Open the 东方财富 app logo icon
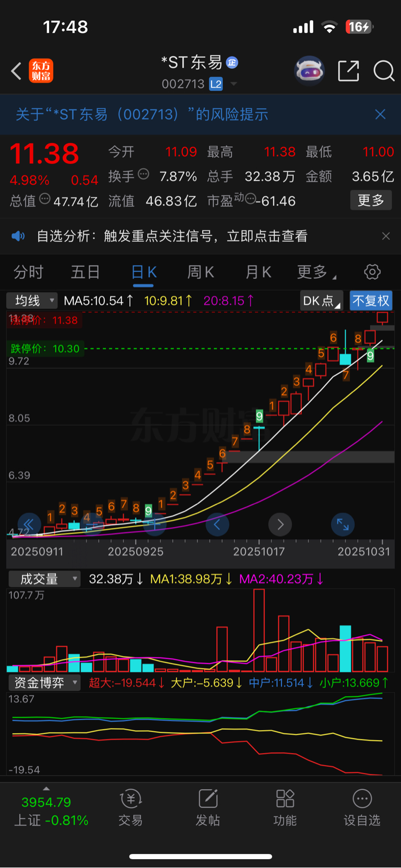 coord(41,71)
